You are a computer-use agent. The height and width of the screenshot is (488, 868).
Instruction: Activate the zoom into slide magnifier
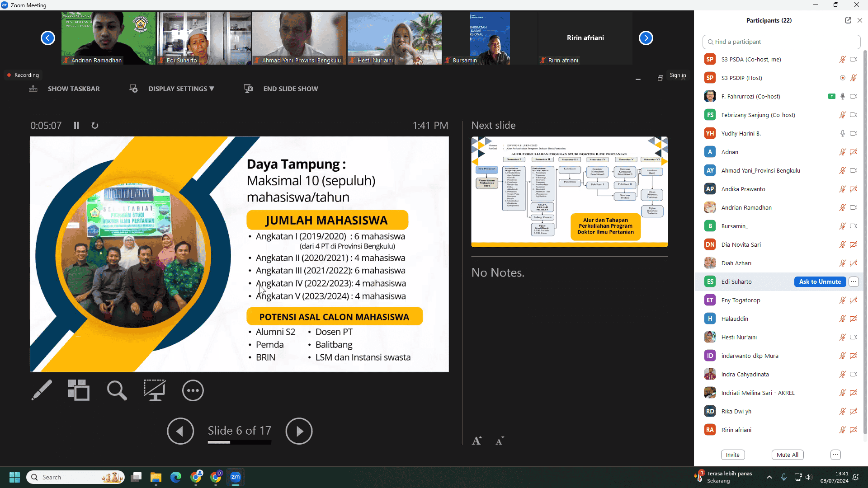(x=117, y=390)
